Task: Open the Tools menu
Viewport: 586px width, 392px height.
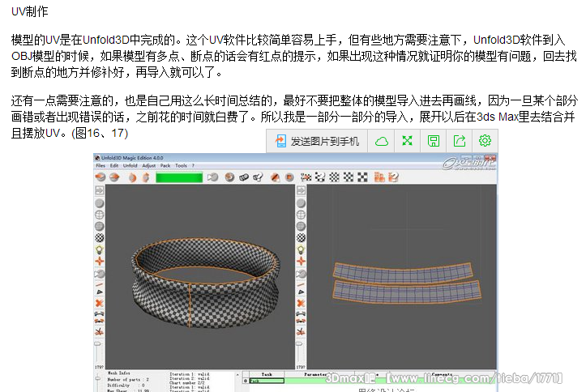Action: pos(181,165)
